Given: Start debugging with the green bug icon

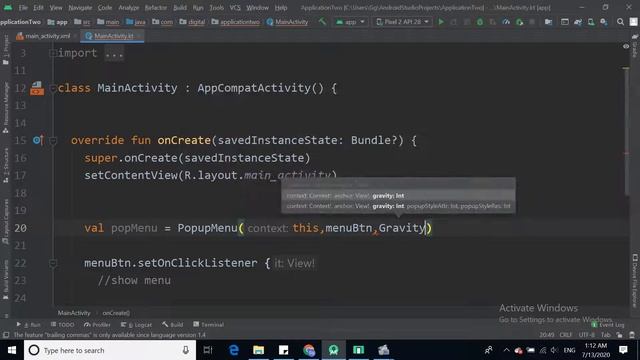Looking at the screenshot, I should (x=480, y=22).
